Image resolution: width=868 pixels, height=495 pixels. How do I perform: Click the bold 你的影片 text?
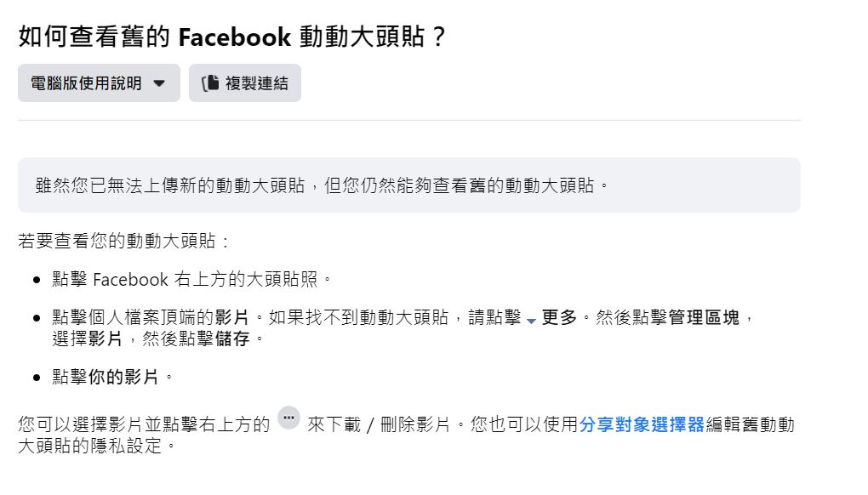click(x=123, y=377)
